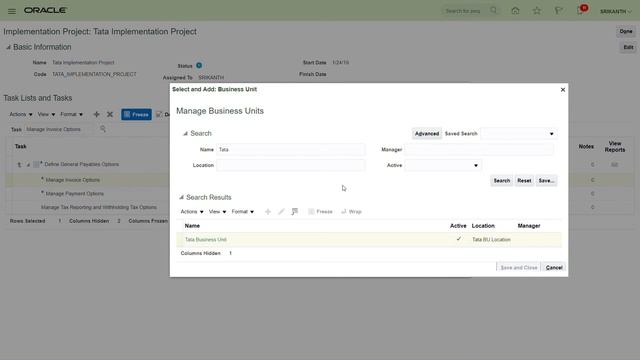Click the status indicator icon
Image resolution: width=640 pixels, height=360 pixels.
click(x=199, y=65)
